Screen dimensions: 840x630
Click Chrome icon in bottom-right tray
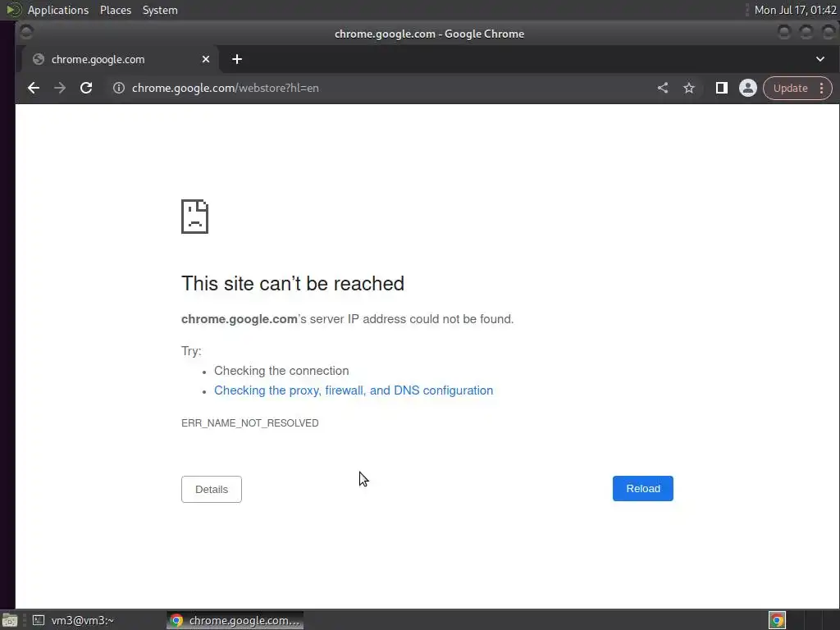point(778,620)
